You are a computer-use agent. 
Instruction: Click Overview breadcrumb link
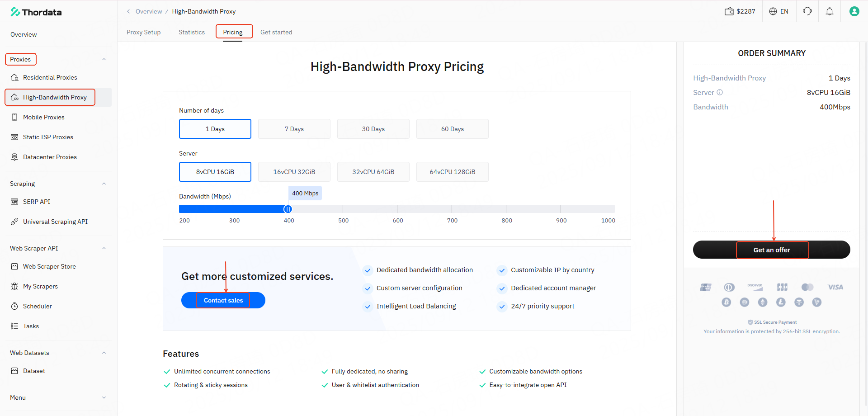(149, 11)
